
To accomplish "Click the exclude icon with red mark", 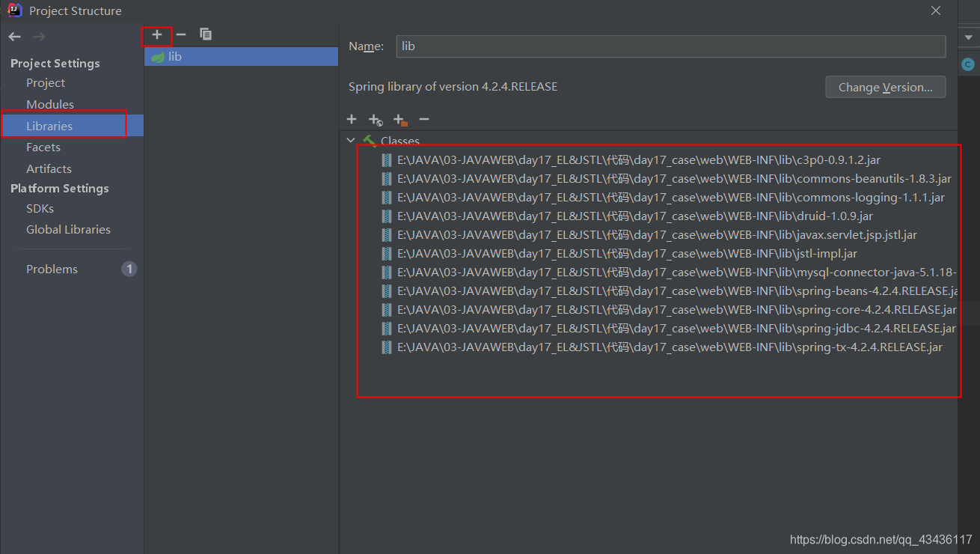I will click(400, 120).
